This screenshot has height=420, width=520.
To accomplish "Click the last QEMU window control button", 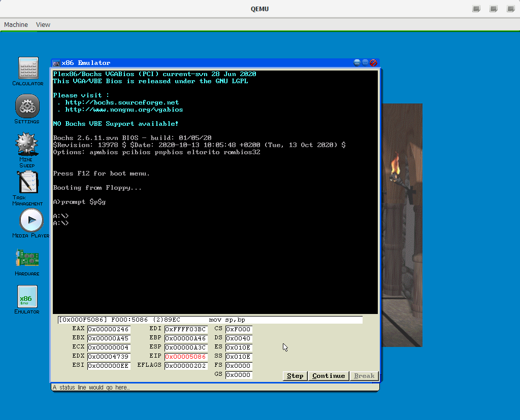I will 511,9.
